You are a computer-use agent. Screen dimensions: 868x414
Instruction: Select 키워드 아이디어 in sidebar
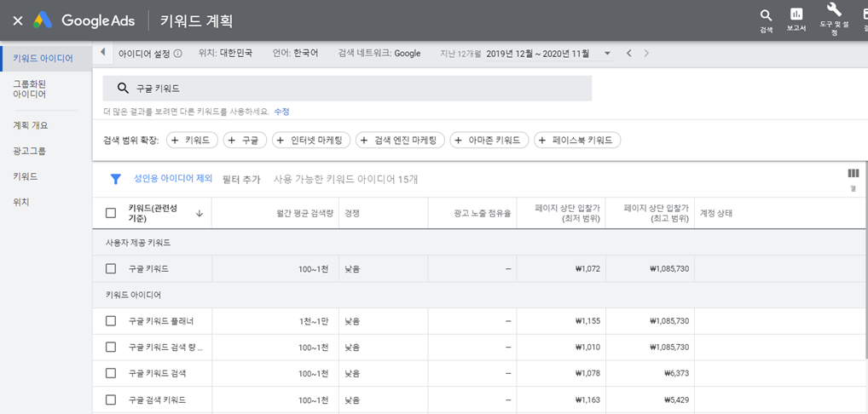[46, 58]
